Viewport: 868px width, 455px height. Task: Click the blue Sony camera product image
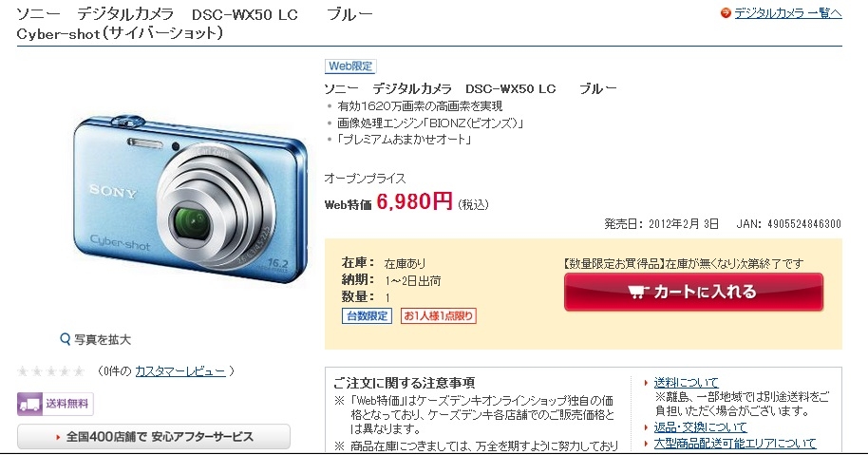[190, 199]
